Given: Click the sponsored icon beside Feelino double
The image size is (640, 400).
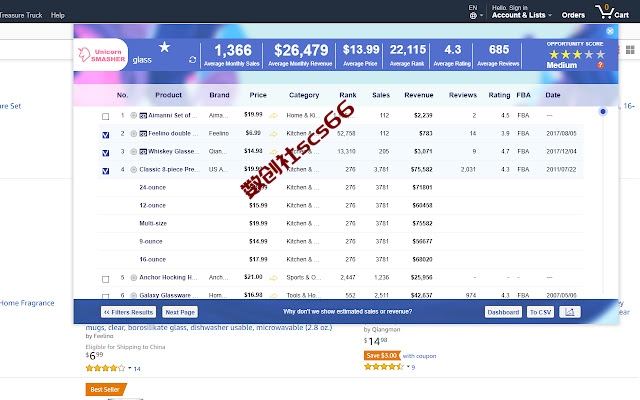Looking at the screenshot, I should coord(143,133).
